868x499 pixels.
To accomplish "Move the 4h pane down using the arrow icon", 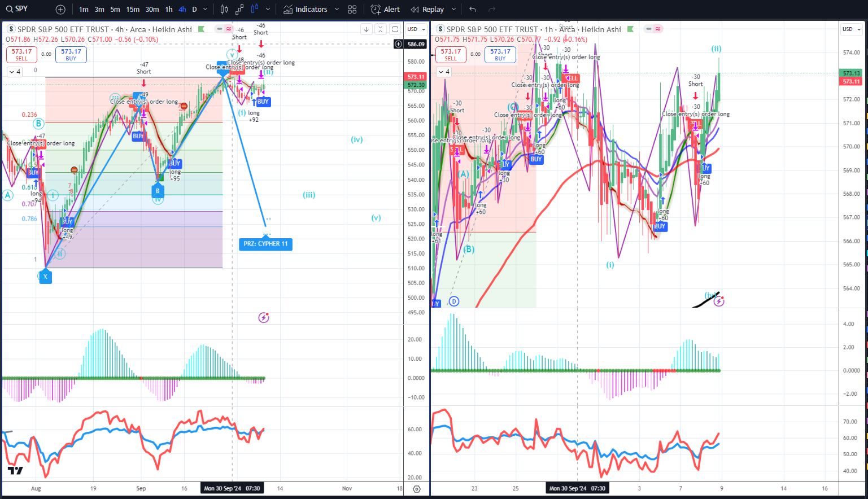I will click(367, 29).
